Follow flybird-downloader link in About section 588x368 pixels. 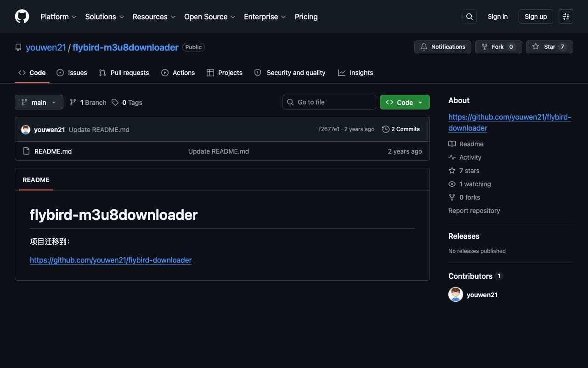[510, 122]
